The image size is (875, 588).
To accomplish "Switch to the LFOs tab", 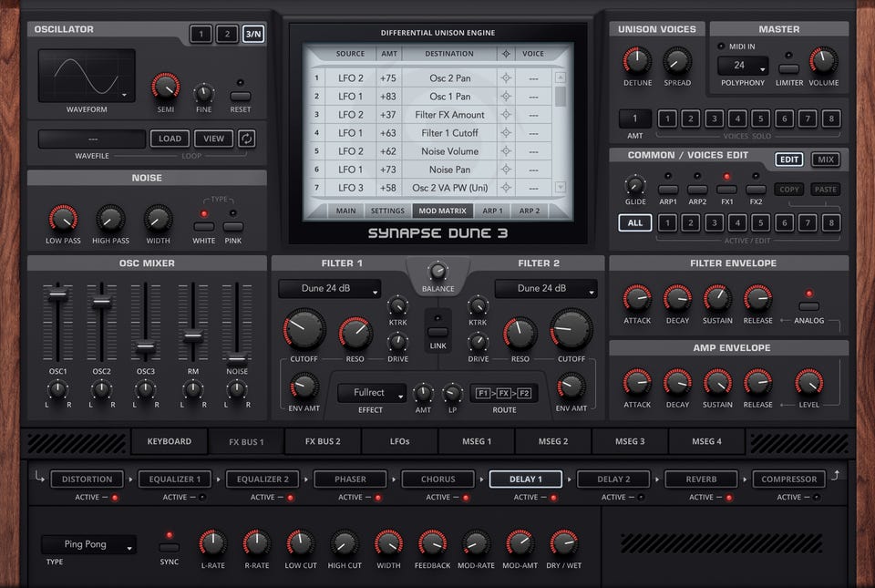I will [399, 441].
